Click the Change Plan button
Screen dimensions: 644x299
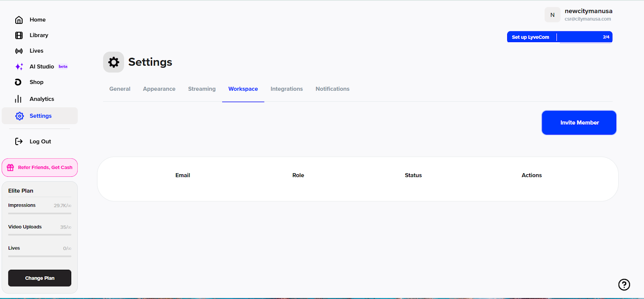click(x=39, y=278)
